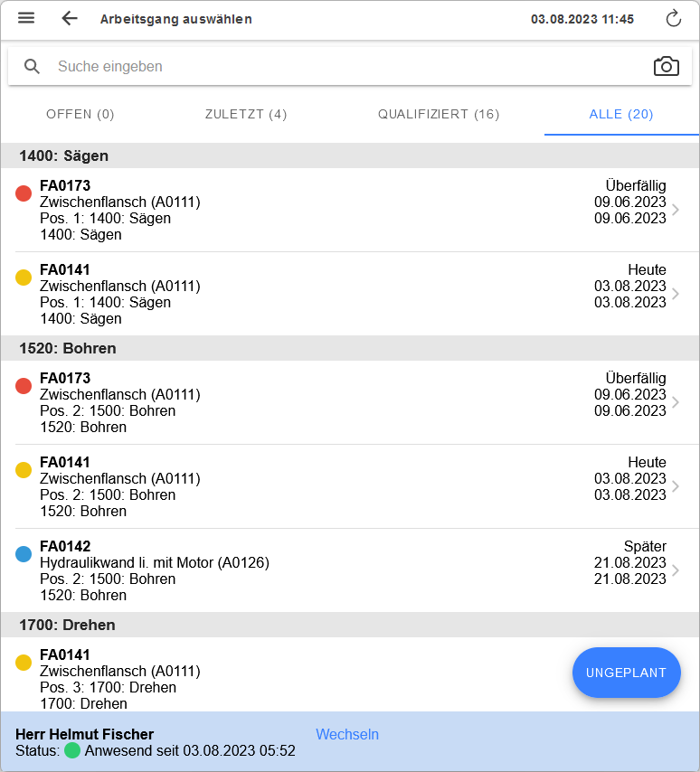Open the hamburger navigation menu
The height and width of the screenshot is (772, 700).
(x=26, y=19)
